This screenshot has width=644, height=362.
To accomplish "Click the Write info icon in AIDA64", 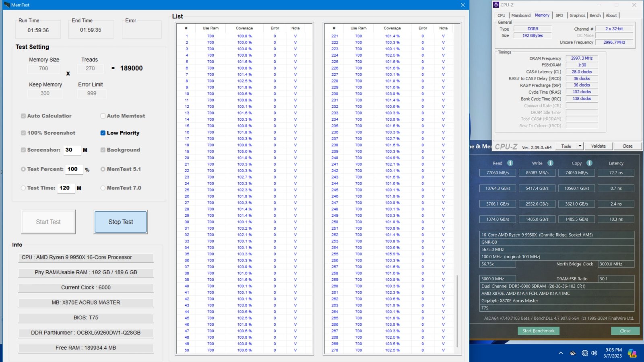I will 550,163.
